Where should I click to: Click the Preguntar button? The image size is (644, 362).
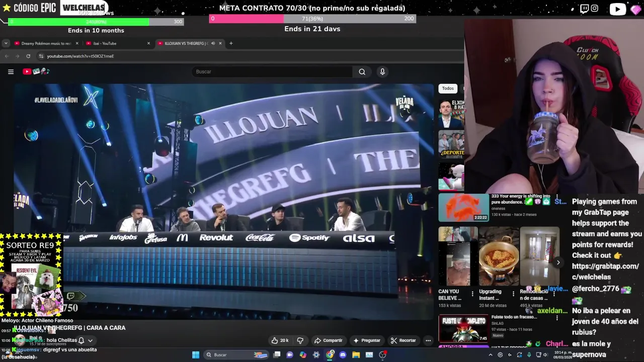[x=367, y=340]
